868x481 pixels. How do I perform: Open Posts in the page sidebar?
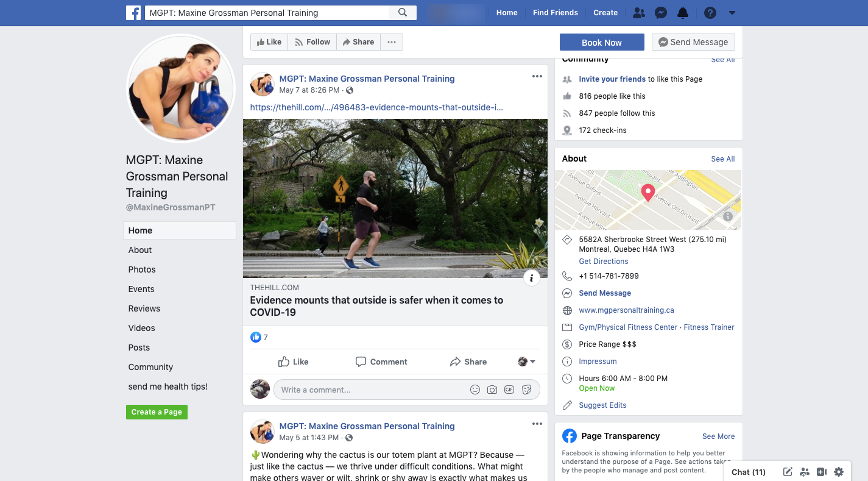139,347
